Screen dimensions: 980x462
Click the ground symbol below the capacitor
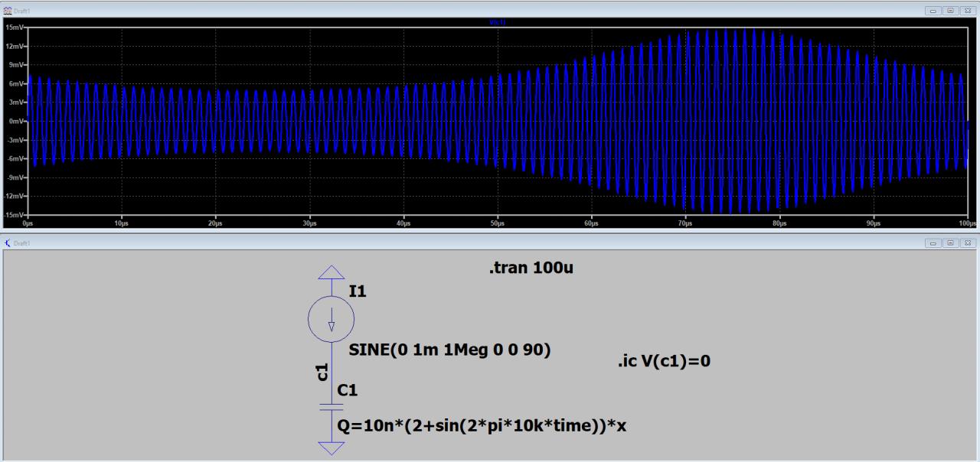332,447
